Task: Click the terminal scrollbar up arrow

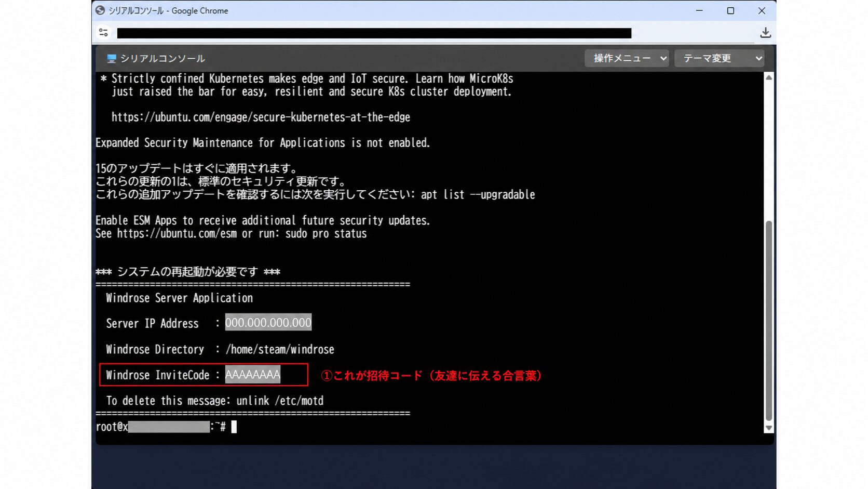Action: 769,77
